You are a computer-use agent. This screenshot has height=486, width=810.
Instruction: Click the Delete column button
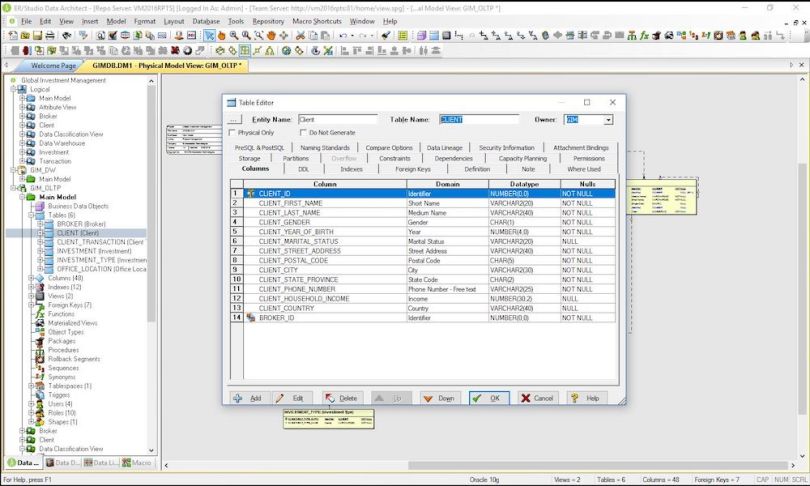pyautogui.click(x=341, y=398)
